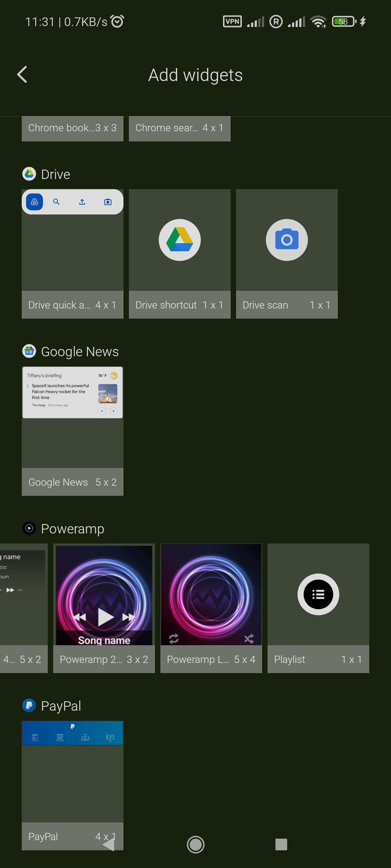Tap the search icon in Drive quick actions
Screen dimensions: 391x868
(x=56, y=202)
